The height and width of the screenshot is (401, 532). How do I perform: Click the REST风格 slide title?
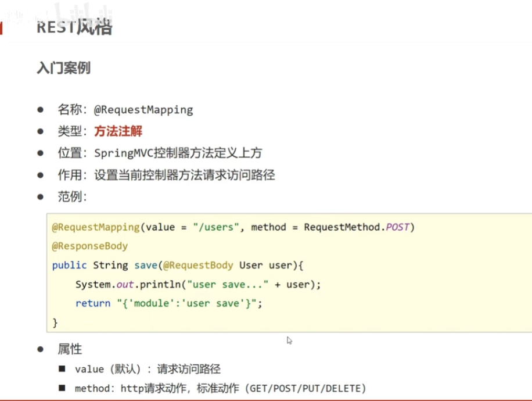point(74,27)
